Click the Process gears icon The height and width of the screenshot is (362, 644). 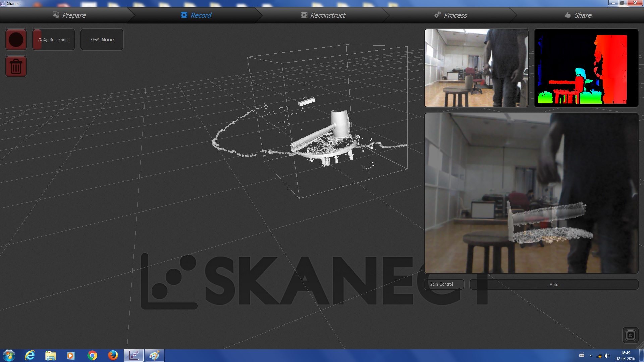click(x=437, y=15)
